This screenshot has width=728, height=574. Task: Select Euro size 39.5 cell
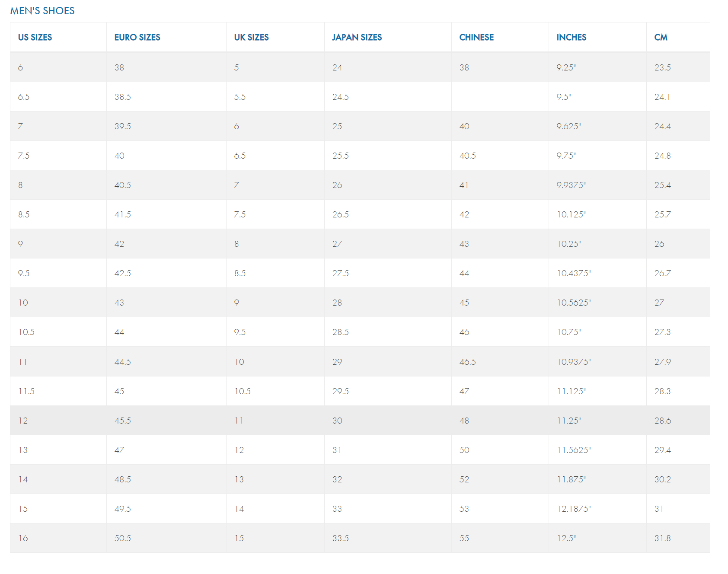pyautogui.click(x=123, y=127)
